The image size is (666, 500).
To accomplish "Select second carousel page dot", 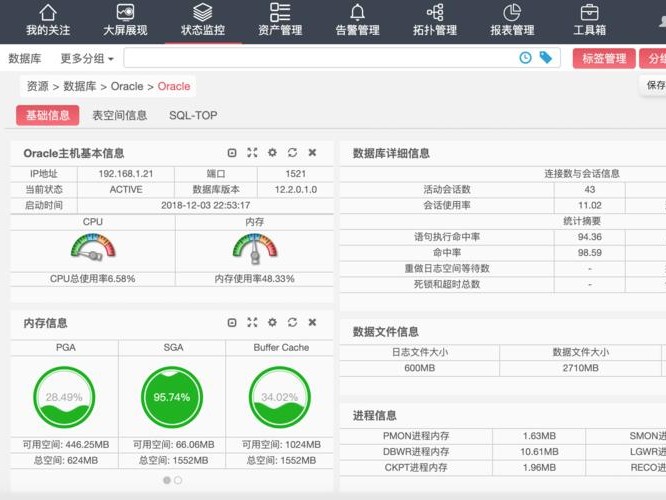I will (178, 480).
